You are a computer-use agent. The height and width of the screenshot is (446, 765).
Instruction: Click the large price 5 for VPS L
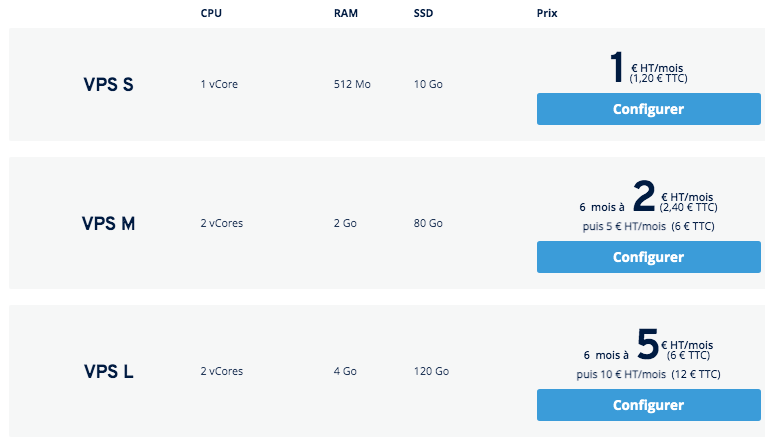(x=648, y=344)
